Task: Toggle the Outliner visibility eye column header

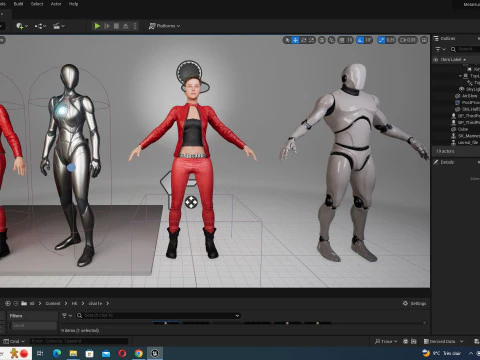Action: point(436,60)
